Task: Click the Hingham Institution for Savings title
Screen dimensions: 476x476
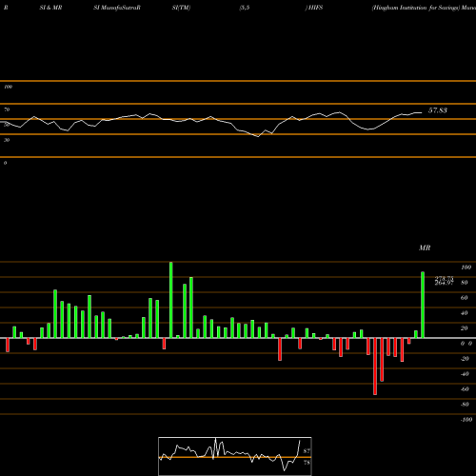Action: (x=416, y=8)
